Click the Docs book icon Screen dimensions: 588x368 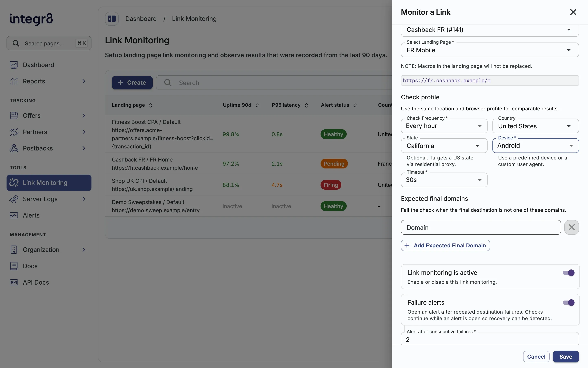(14, 266)
